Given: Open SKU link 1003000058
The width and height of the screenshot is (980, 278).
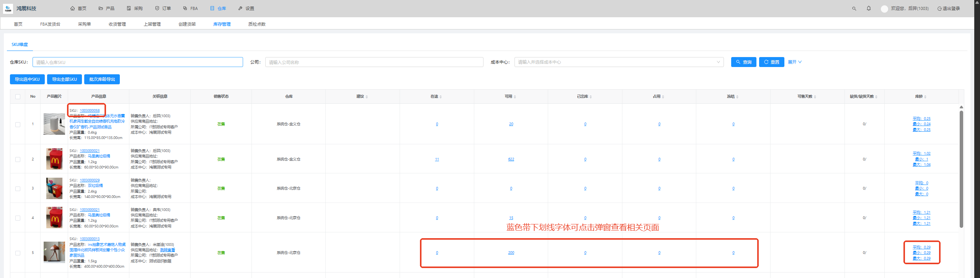Looking at the screenshot, I should [90, 111].
